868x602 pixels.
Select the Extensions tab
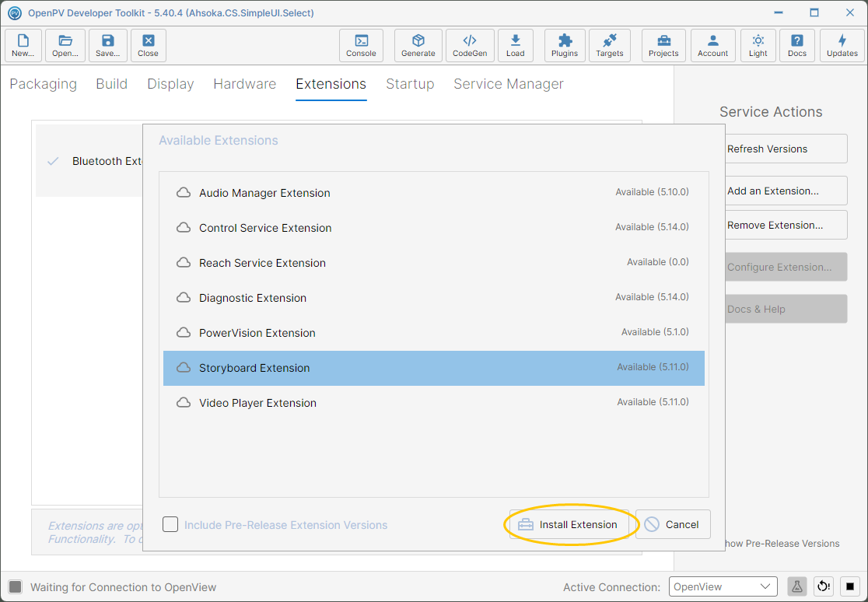pyautogui.click(x=331, y=84)
